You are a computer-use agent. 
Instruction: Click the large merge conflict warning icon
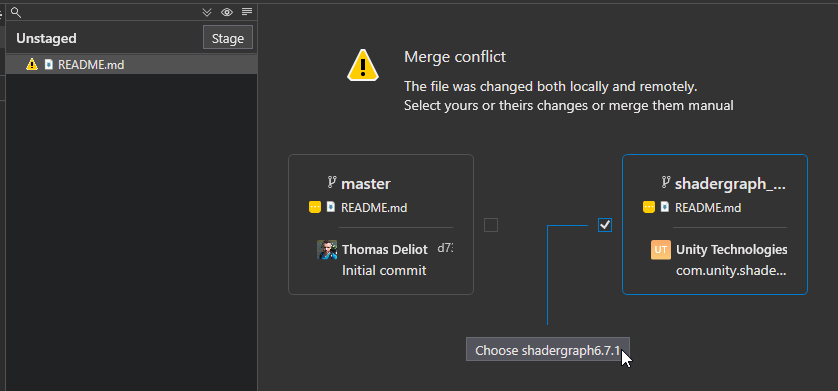[363, 65]
